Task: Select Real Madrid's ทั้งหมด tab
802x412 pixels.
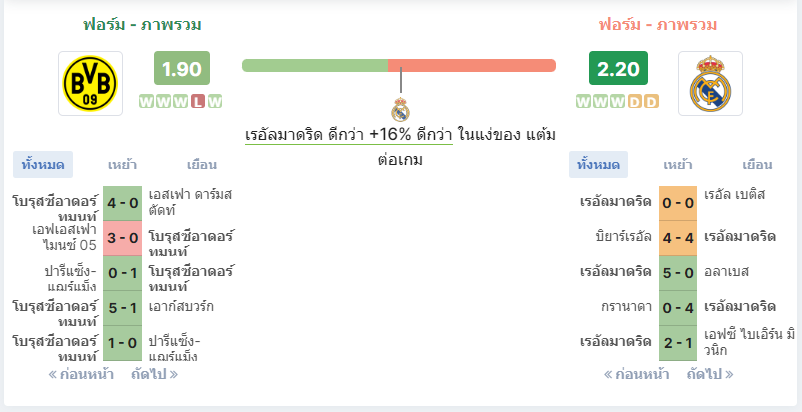Action: (x=598, y=165)
